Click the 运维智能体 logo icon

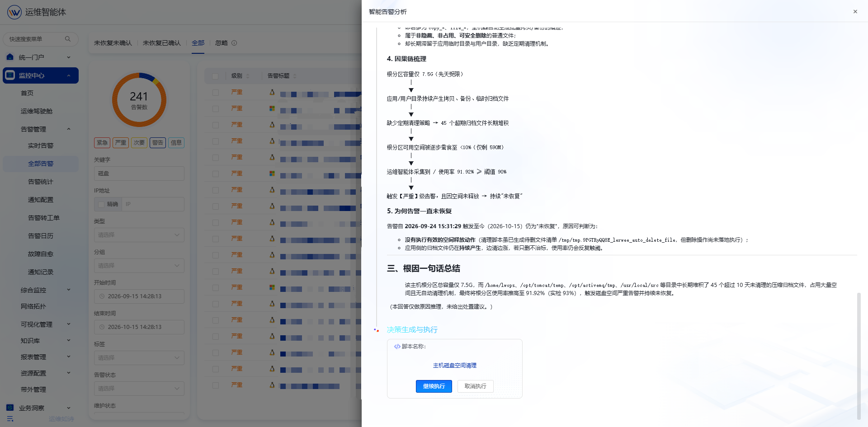pyautogui.click(x=14, y=12)
